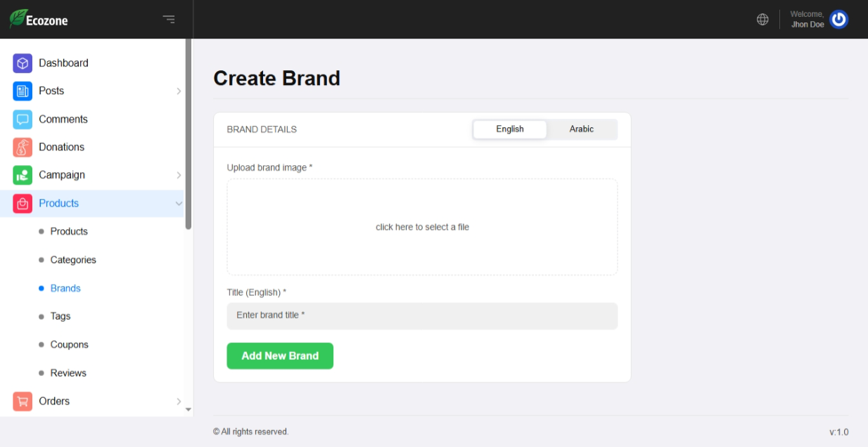The image size is (868, 447).
Task: Open the globe language selector
Action: coord(762,20)
